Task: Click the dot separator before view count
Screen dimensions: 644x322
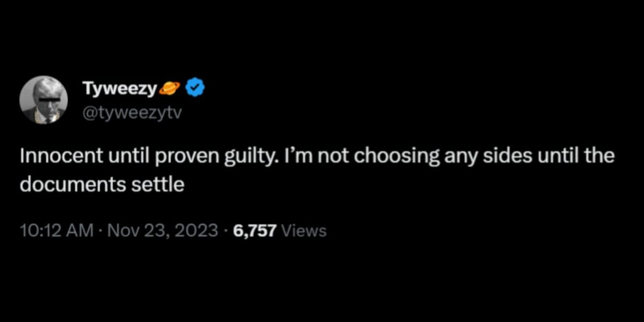Action: coord(226,231)
